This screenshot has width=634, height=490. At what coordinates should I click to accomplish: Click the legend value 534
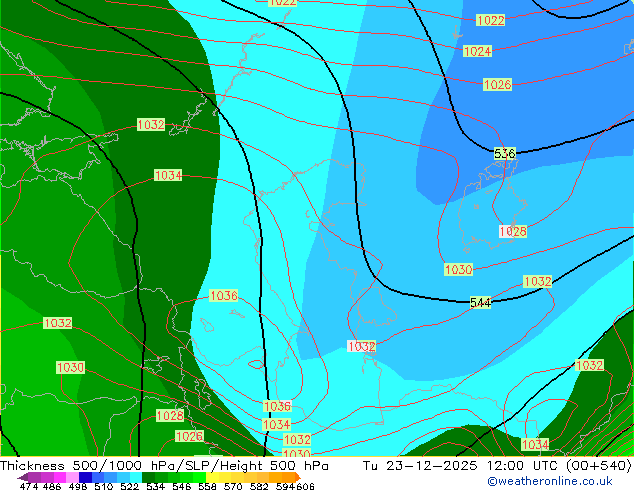155,486
